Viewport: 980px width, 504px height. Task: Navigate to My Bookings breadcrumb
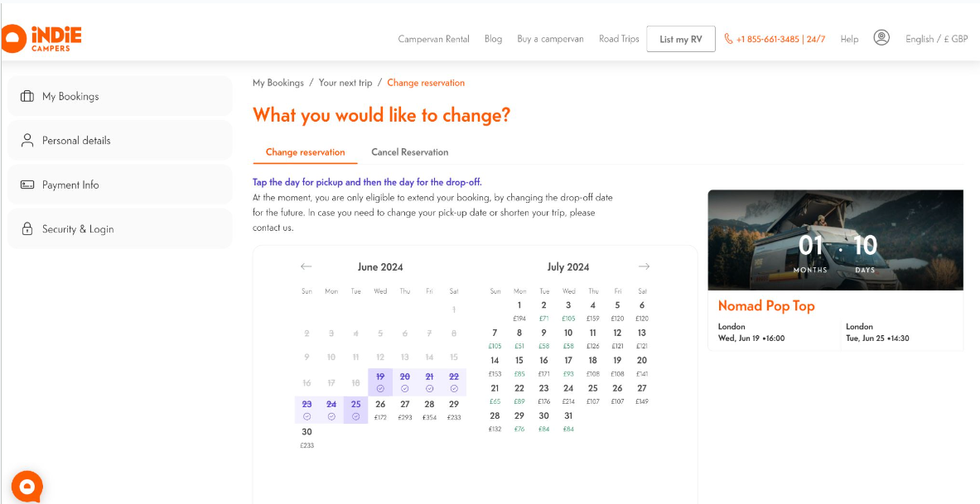coord(278,83)
